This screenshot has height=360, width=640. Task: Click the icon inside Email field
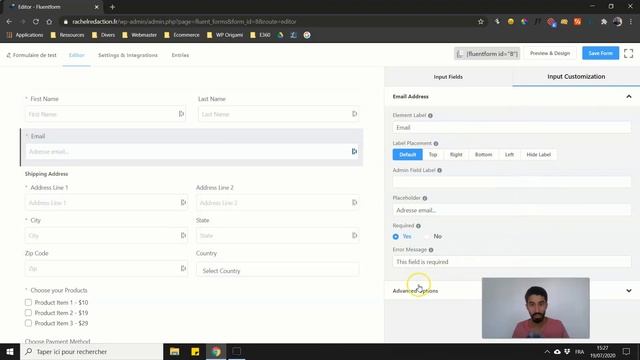354,151
